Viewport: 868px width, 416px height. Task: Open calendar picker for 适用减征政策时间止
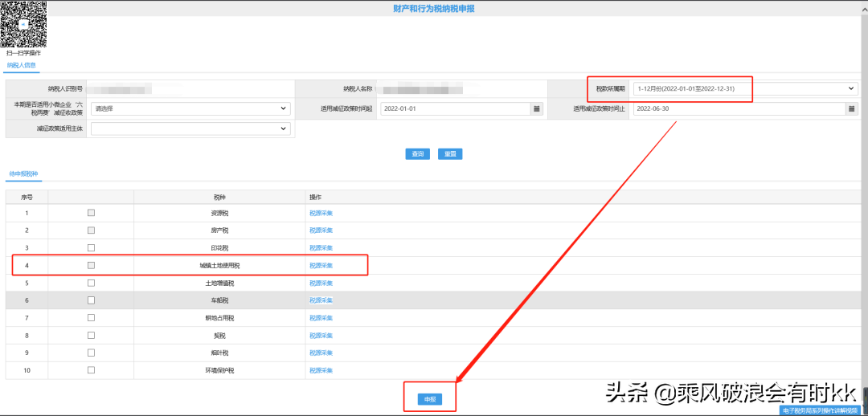click(851, 108)
